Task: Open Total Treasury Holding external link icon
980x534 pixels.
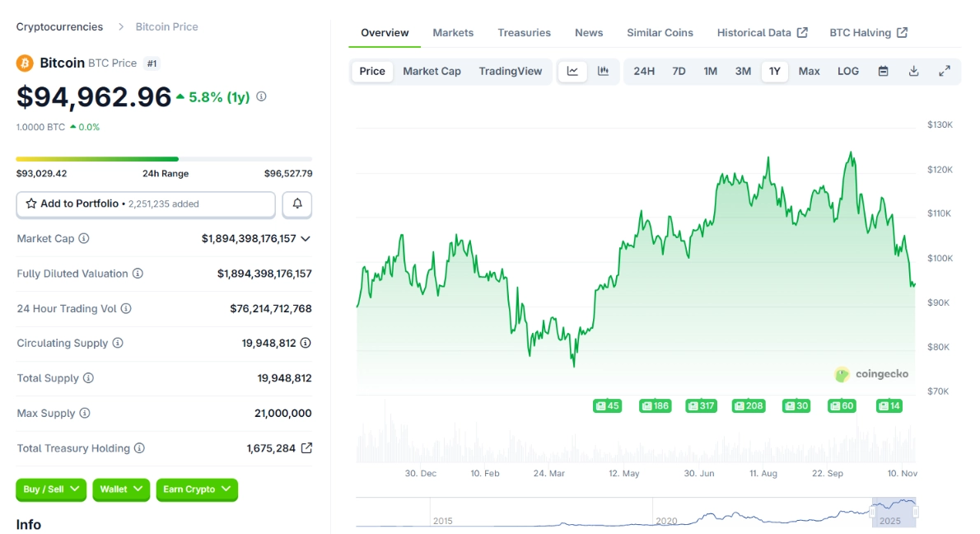Action: pyautogui.click(x=306, y=448)
